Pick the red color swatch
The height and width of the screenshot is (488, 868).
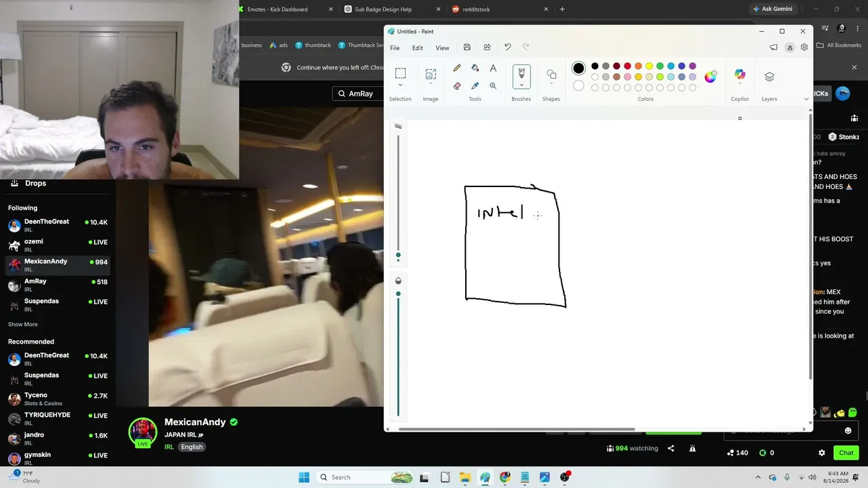click(x=627, y=66)
